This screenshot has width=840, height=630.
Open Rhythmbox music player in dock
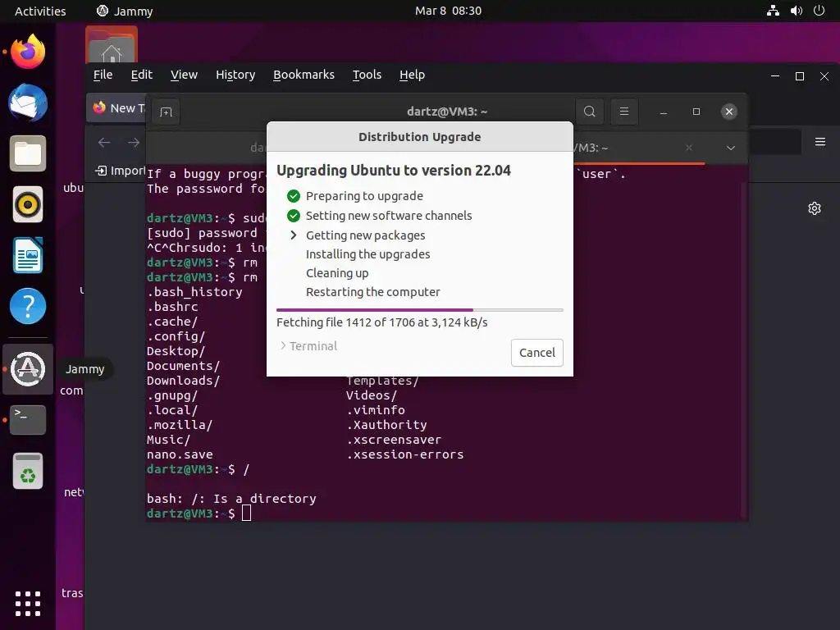coord(28,204)
